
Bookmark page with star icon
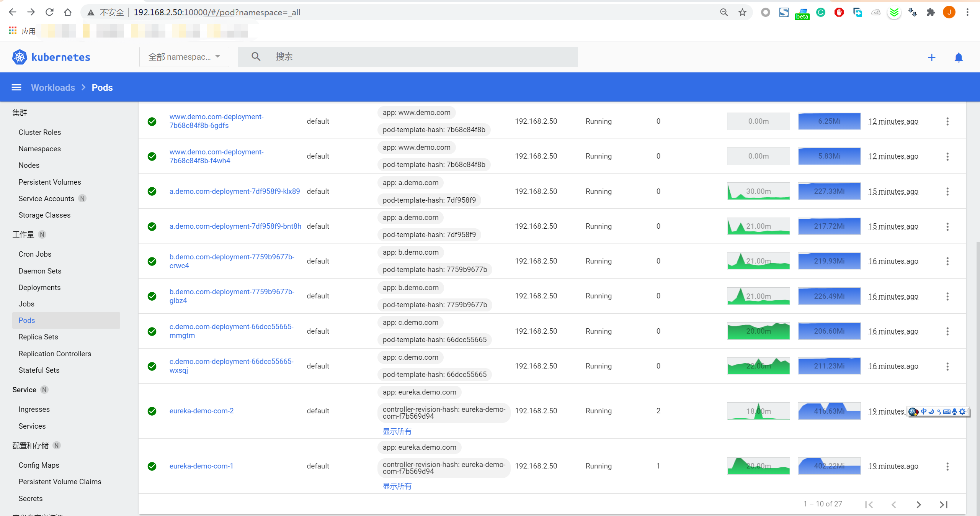tap(742, 12)
